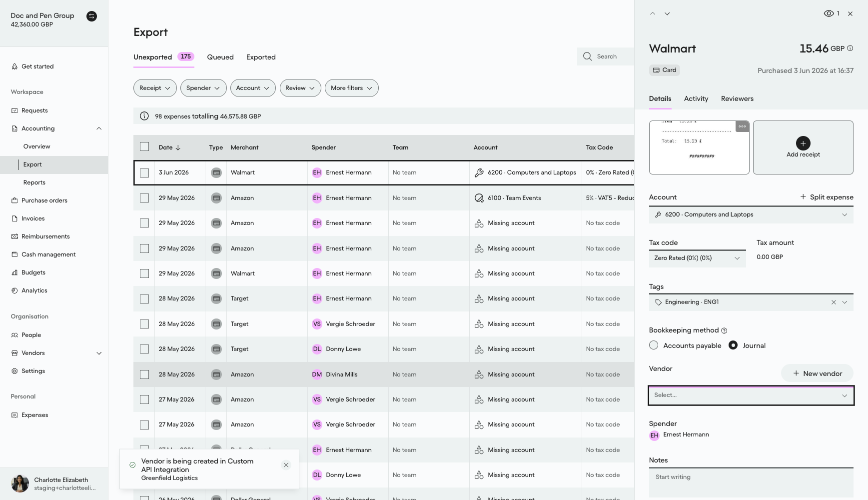Open the Spender filter dropdown

(x=203, y=88)
